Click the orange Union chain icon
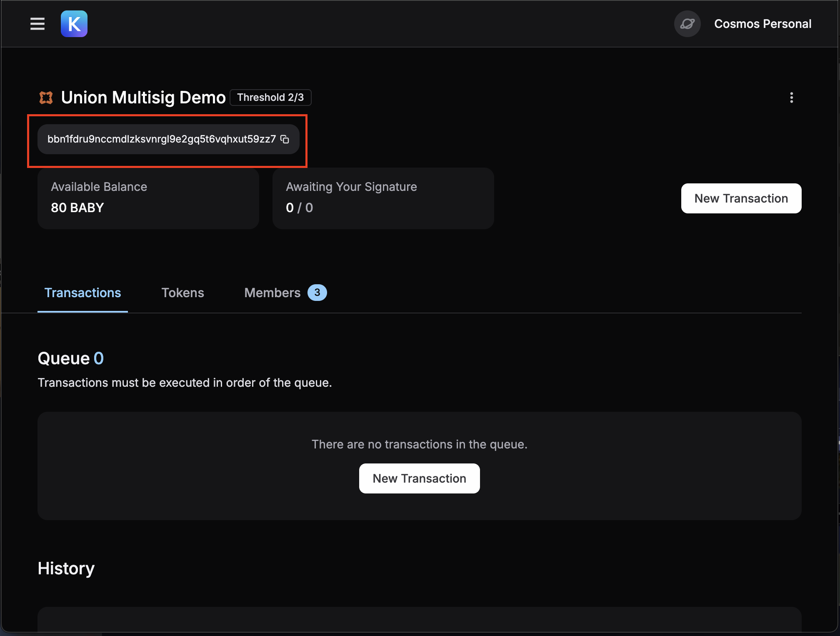The height and width of the screenshot is (636, 840). pos(46,98)
